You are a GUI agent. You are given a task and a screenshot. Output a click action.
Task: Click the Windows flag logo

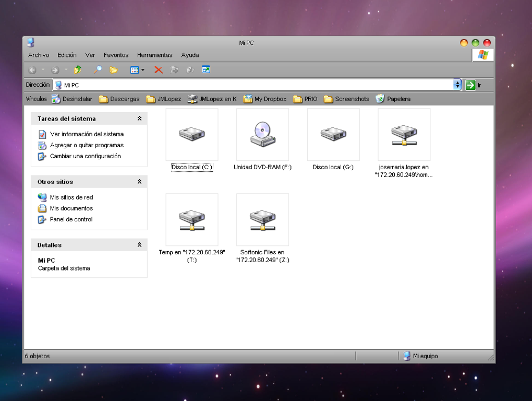click(x=483, y=55)
